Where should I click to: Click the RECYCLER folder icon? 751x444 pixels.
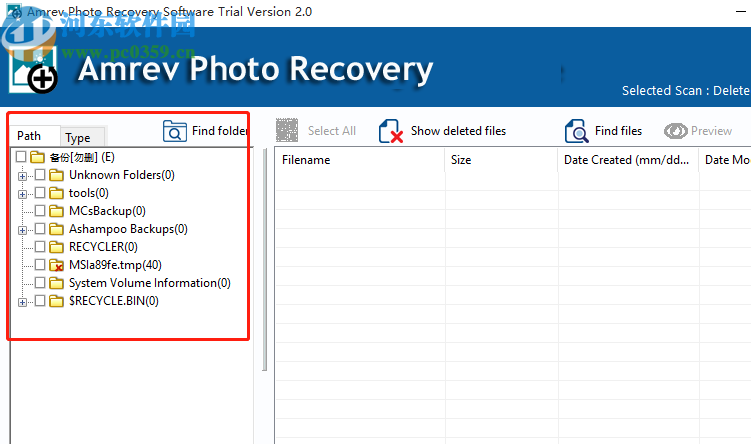tap(57, 247)
